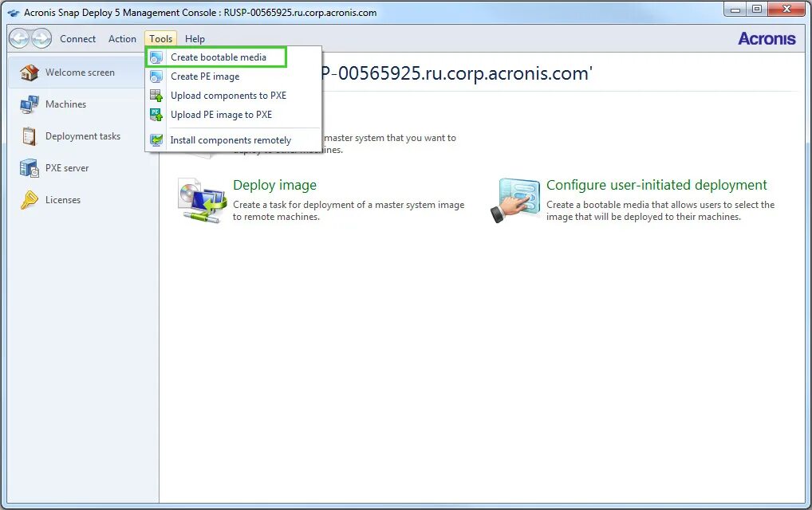
Task: Click the Create bootable media disc icon
Action: tap(156, 57)
